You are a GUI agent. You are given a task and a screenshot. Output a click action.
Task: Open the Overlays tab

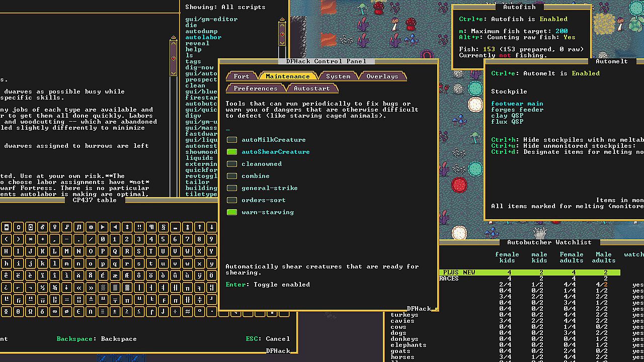pyautogui.click(x=382, y=76)
